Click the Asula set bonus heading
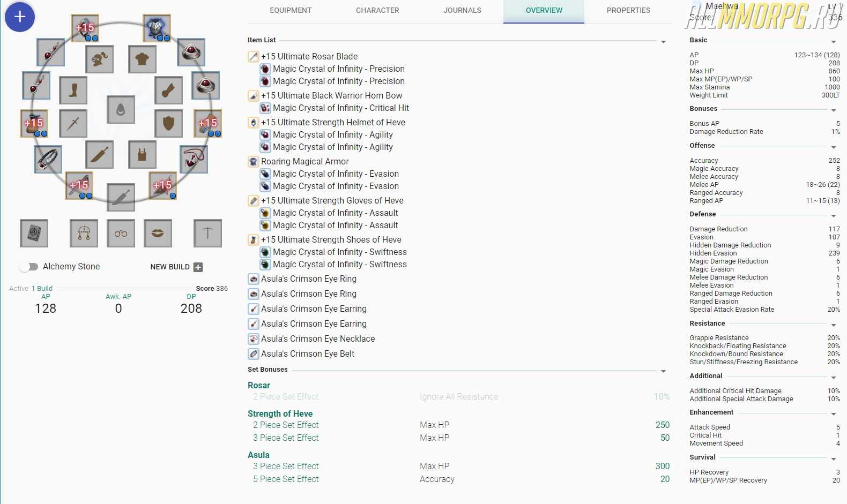Image resolution: width=847 pixels, height=504 pixels. (258, 455)
